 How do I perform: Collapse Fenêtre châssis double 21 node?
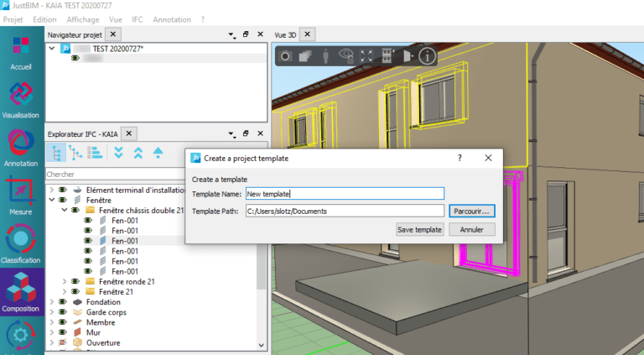(65, 211)
